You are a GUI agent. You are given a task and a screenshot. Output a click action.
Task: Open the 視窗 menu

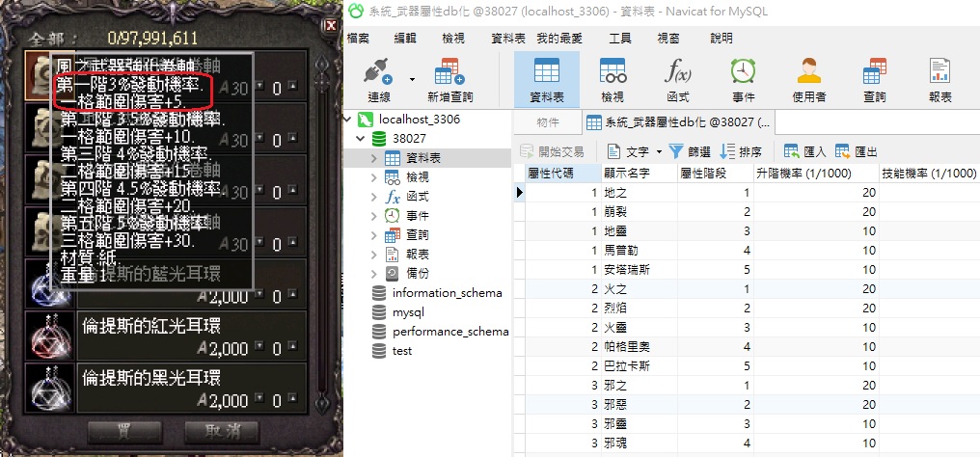tap(668, 39)
